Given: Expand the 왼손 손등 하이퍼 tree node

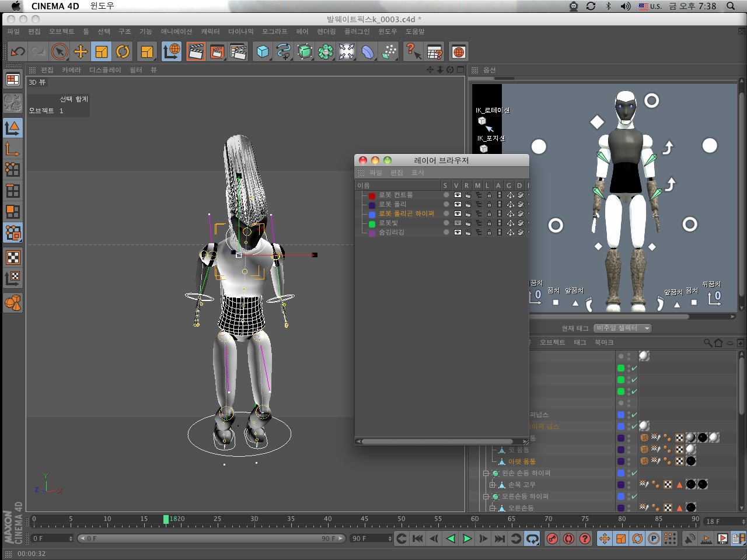Looking at the screenshot, I should click(486, 473).
